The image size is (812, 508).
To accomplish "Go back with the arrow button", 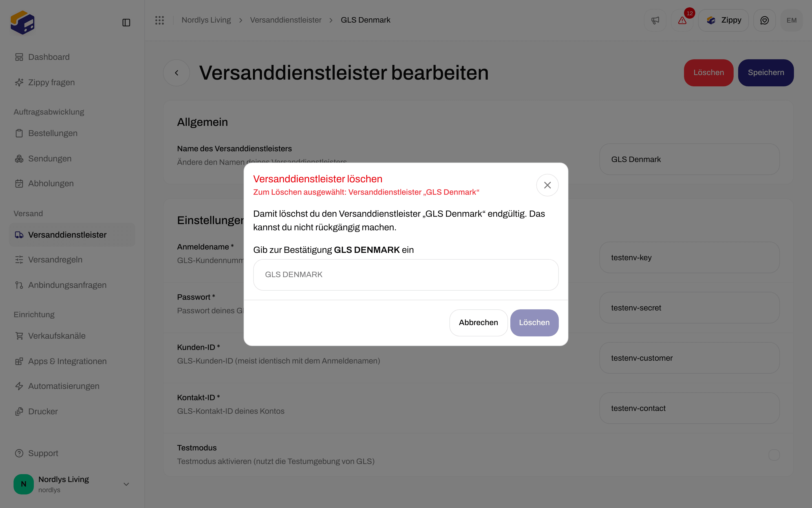I will point(176,73).
